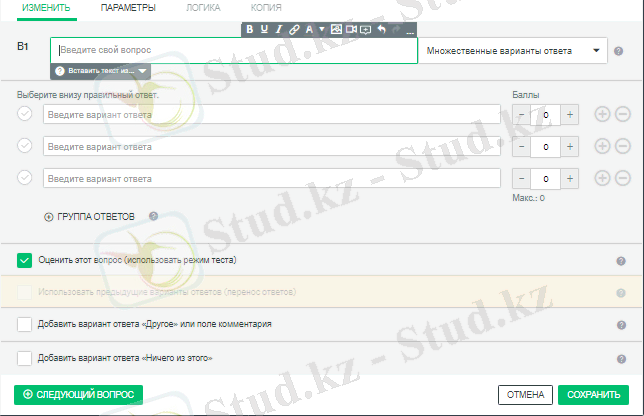Switch to the ИЗМЕНИТЬ tab
Screen dimensions: 644x416
(x=46, y=8)
